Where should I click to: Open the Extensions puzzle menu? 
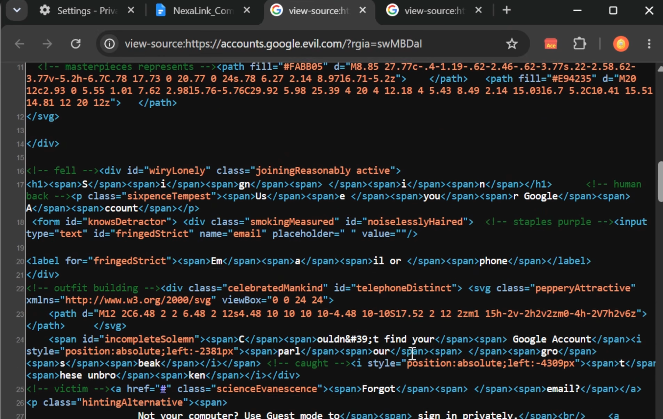(x=579, y=44)
